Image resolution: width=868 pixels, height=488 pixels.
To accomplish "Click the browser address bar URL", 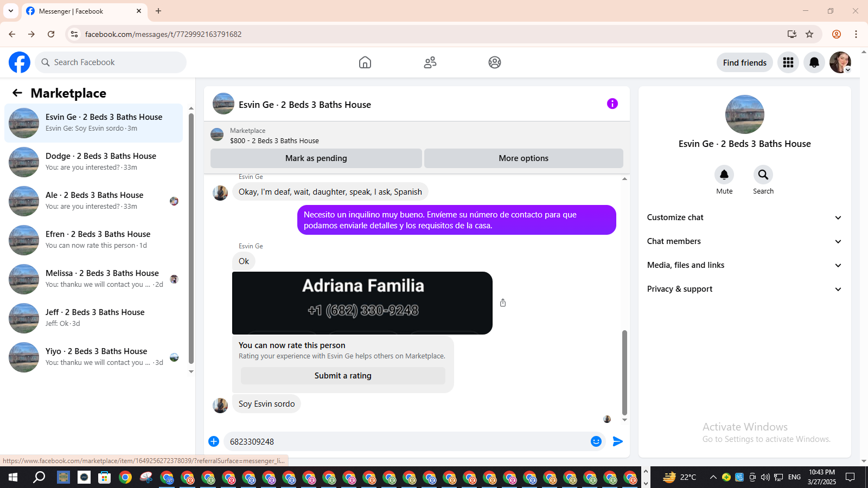I will 163,34.
